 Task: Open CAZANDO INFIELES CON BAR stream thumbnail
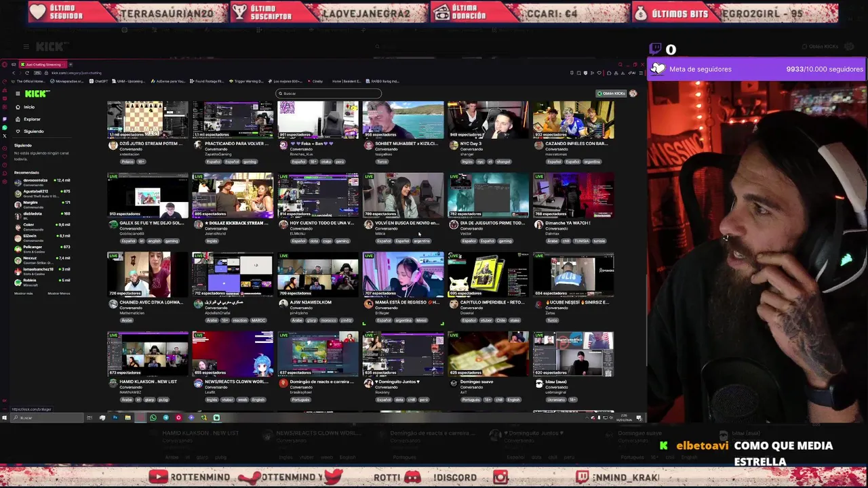point(573,119)
